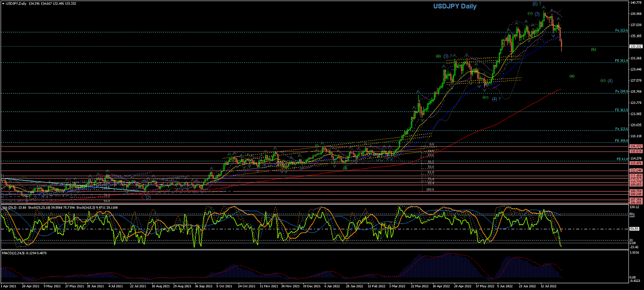Click the red 116.372 price level tag
Viewport: 644px width, 290px height.
pos(636,147)
